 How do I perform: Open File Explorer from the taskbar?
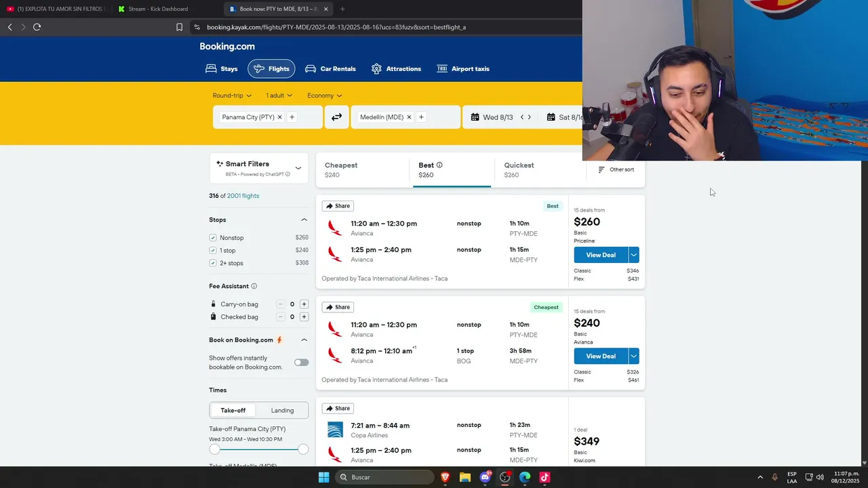[x=465, y=477]
